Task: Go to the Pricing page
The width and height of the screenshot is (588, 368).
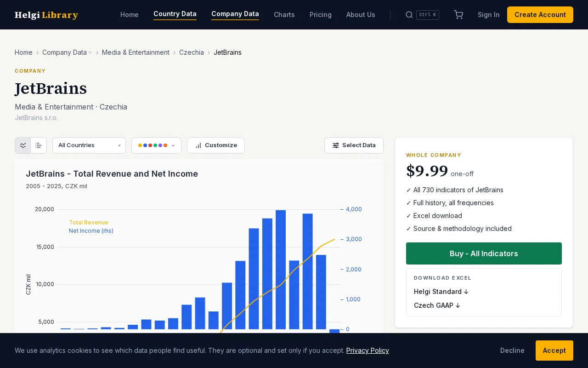Action: point(321,15)
